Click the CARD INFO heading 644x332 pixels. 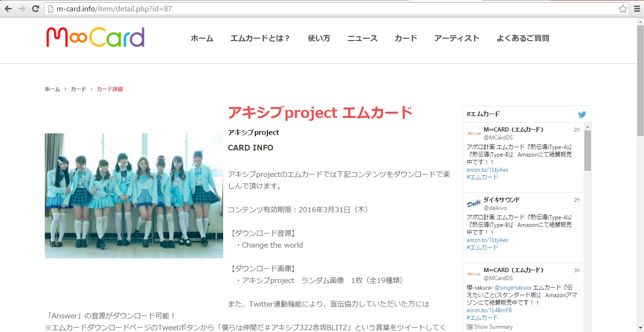click(251, 148)
